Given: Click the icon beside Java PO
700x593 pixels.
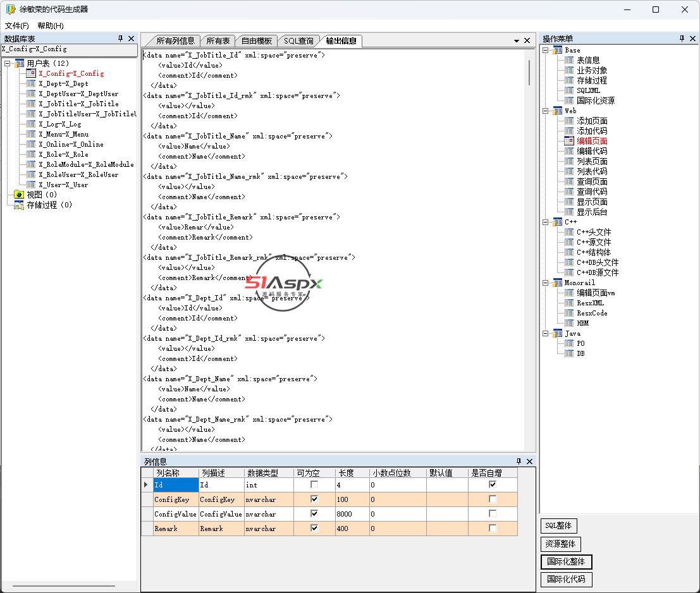Looking at the screenshot, I should [x=569, y=343].
